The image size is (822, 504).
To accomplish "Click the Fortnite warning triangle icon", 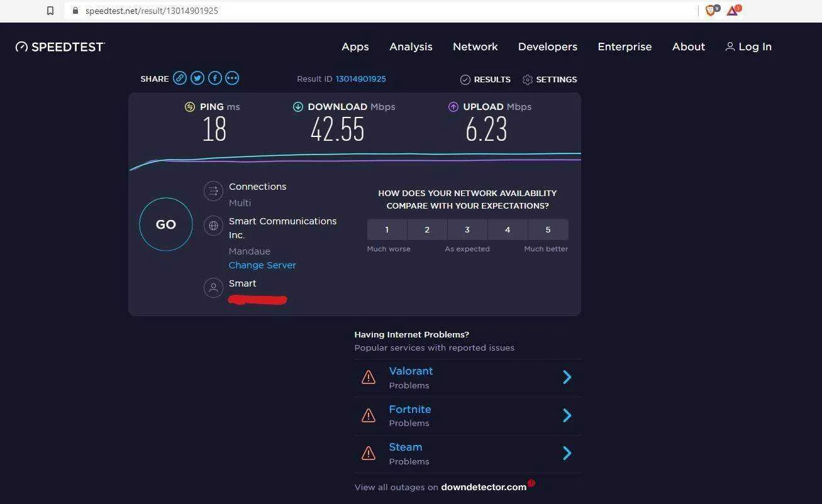I will 369,415.
